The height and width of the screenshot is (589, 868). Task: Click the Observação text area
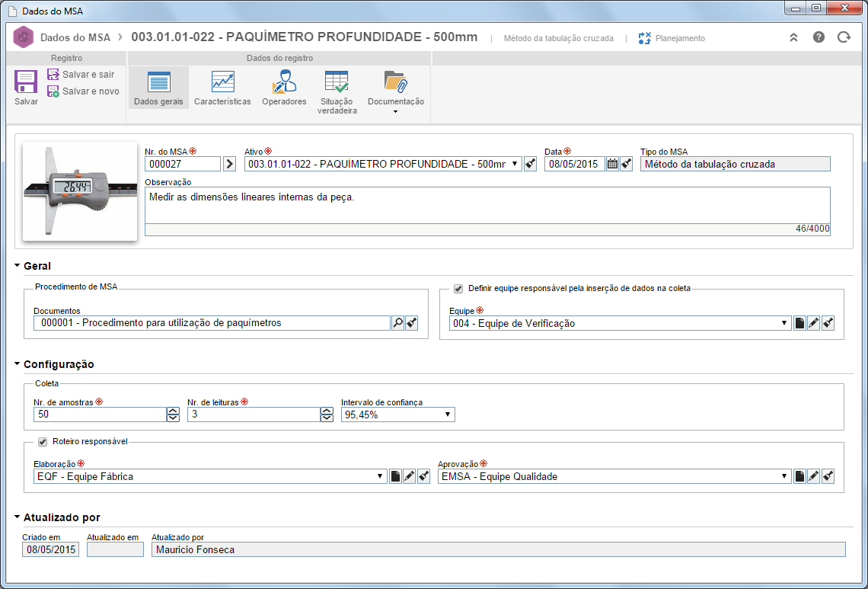[x=487, y=206]
